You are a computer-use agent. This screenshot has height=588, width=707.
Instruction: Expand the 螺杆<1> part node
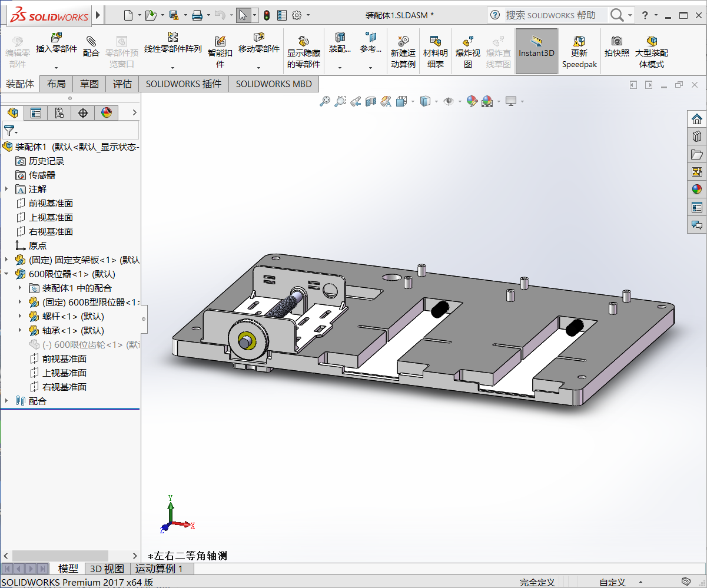[20, 316]
